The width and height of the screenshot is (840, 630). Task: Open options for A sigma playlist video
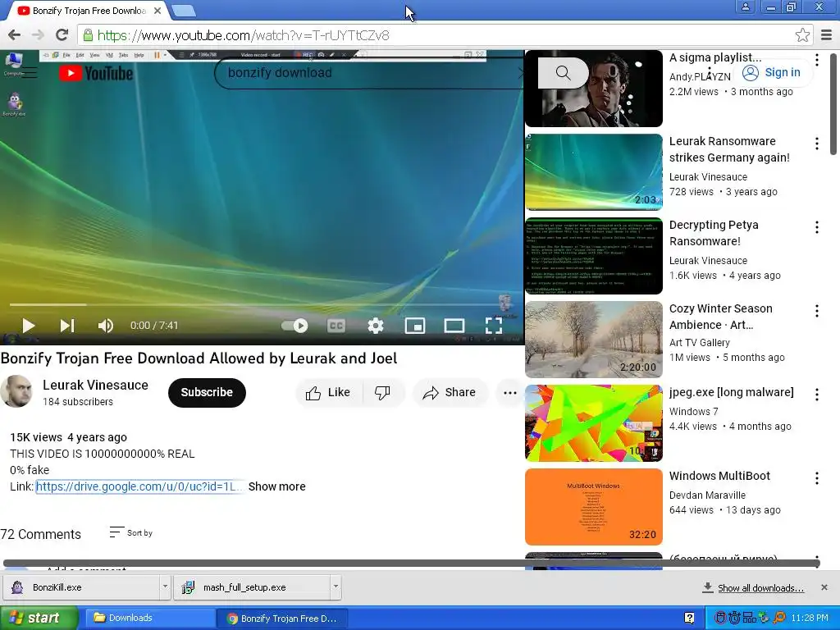click(816, 59)
